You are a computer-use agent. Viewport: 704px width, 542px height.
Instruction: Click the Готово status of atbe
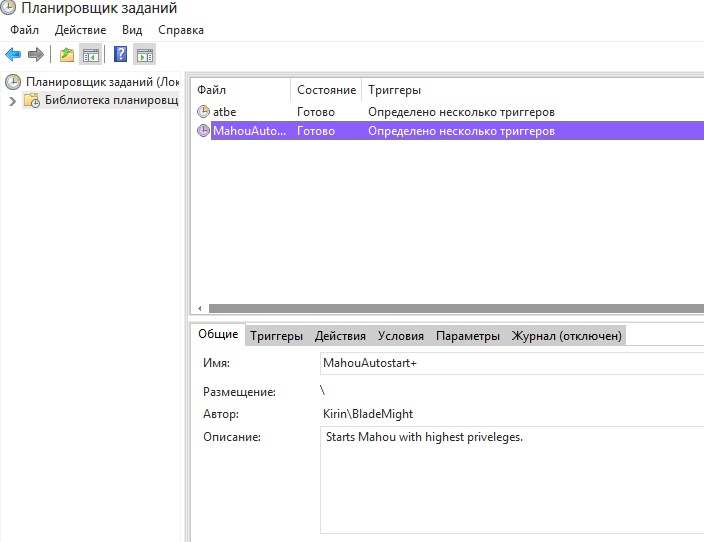[316, 112]
